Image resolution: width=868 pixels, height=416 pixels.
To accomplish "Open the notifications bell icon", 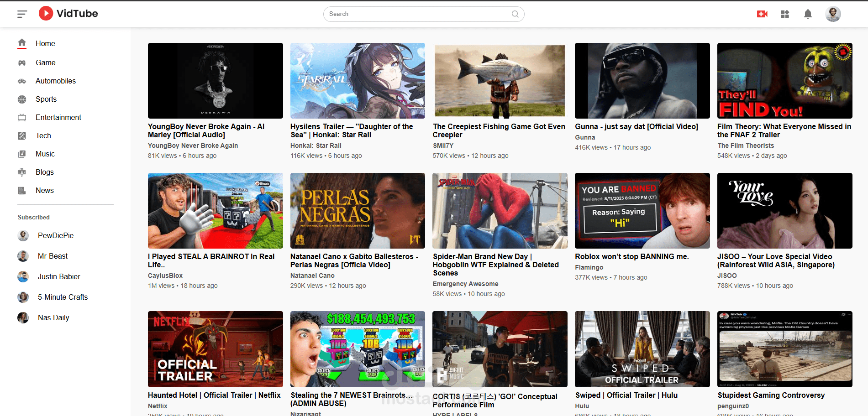I will (x=808, y=14).
